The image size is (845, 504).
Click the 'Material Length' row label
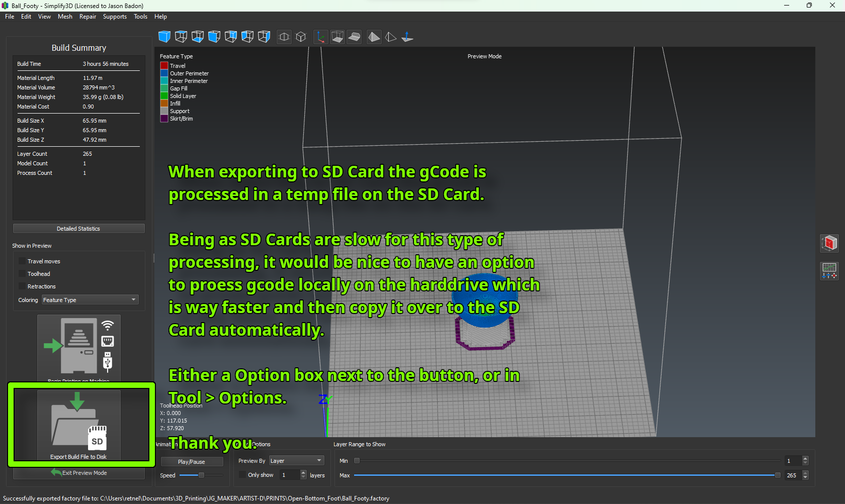[x=36, y=78]
